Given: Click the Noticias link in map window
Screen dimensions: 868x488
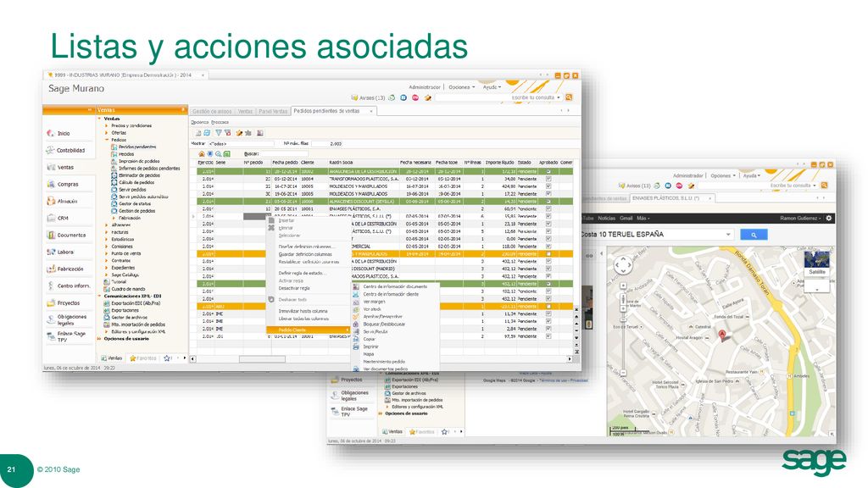Looking at the screenshot, I should click(x=606, y=218).
